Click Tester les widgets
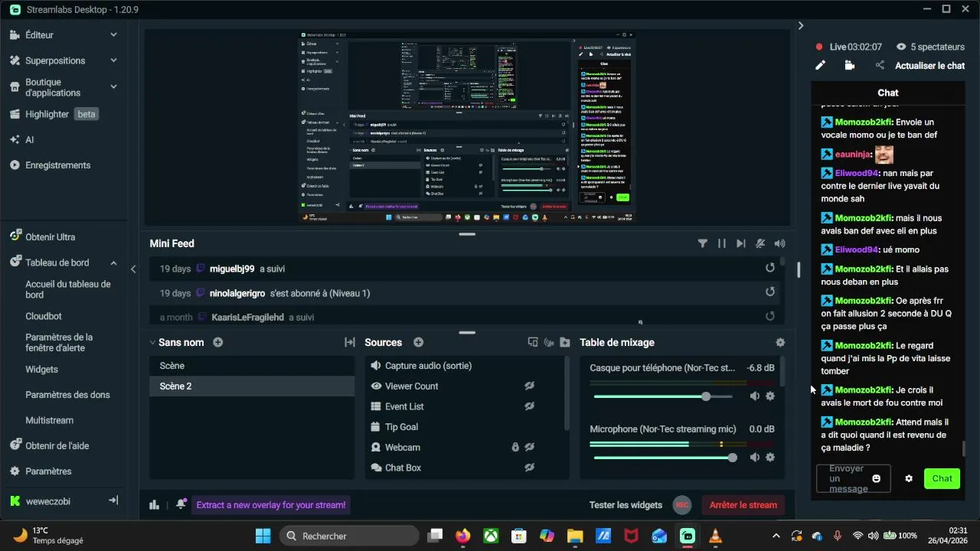The height and width of the screenshot is (551, 980). point(626,505)
